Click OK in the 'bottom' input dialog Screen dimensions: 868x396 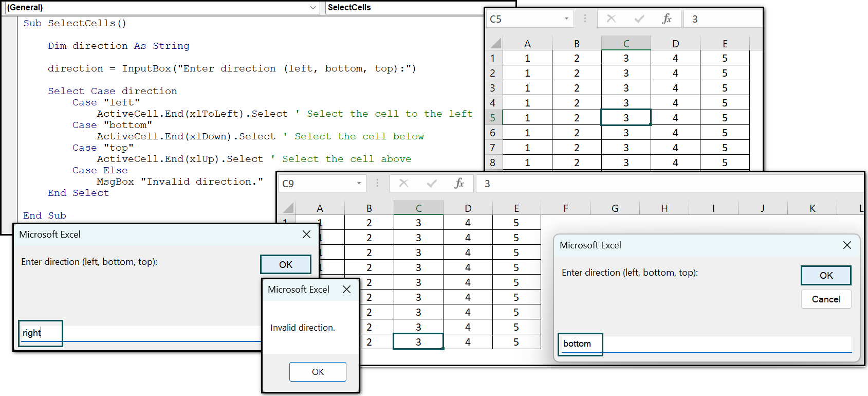826,275
